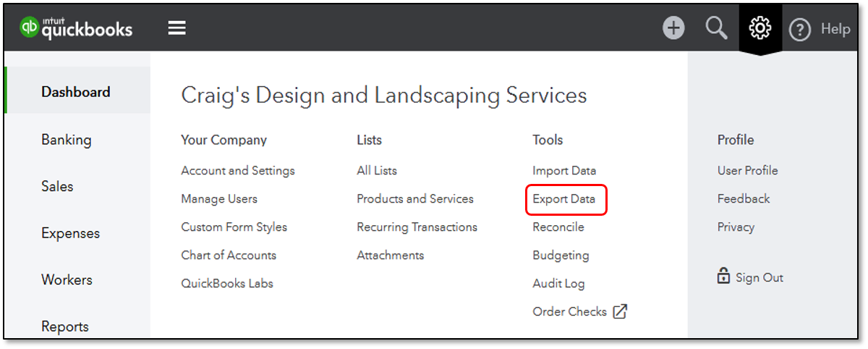Open Attachments list

(391, 255)
